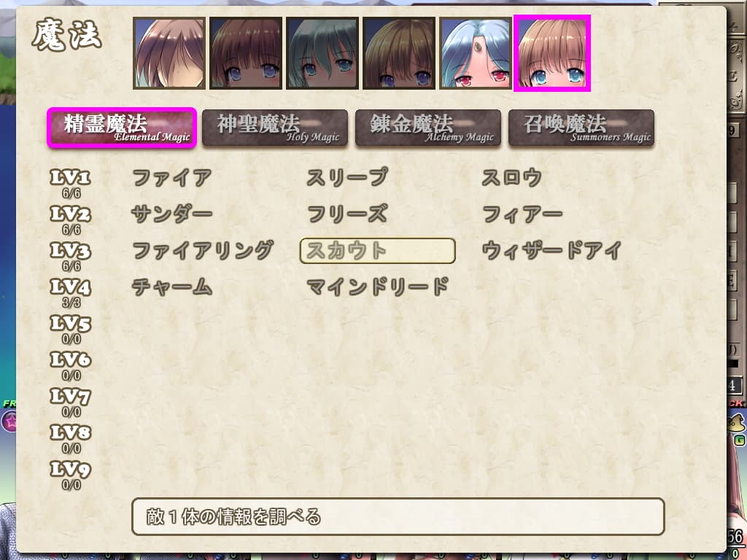Switch to 召喚魔法 Summoners Magic tab
This screenshot has width=747, height=560.
point(581,128)
